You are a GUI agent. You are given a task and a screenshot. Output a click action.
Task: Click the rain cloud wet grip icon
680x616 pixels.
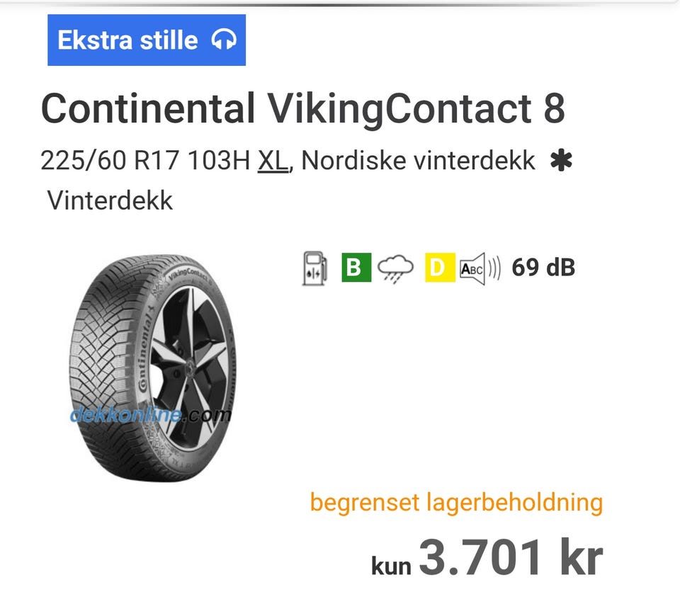[395, 269]
